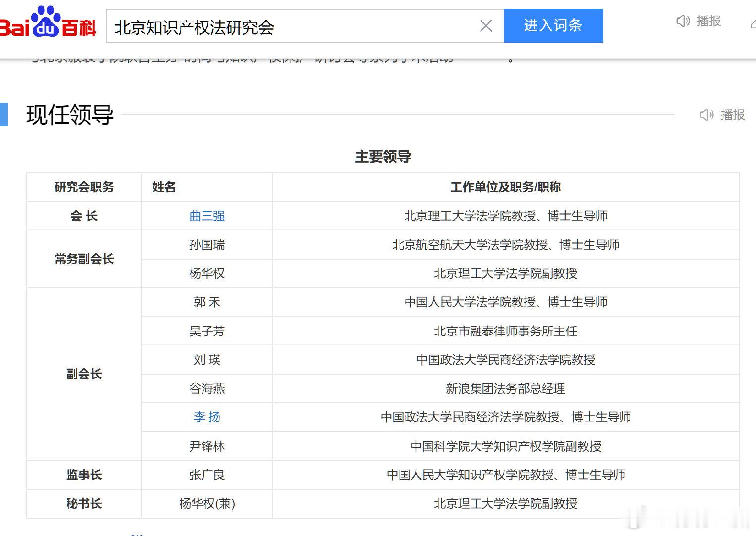Select the 常务副会长 role cell
Image resolution: width=756 pixels, height=536 pixels.
click(84, 259)
